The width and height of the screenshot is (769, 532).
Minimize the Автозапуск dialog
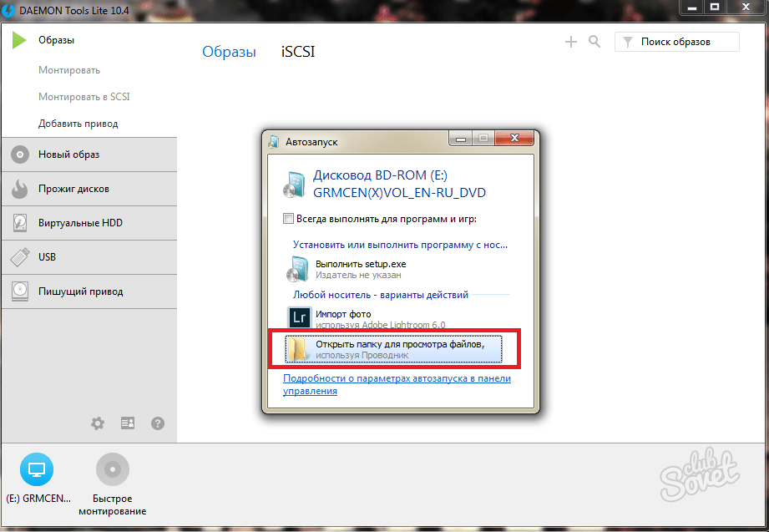coord(461,139)
